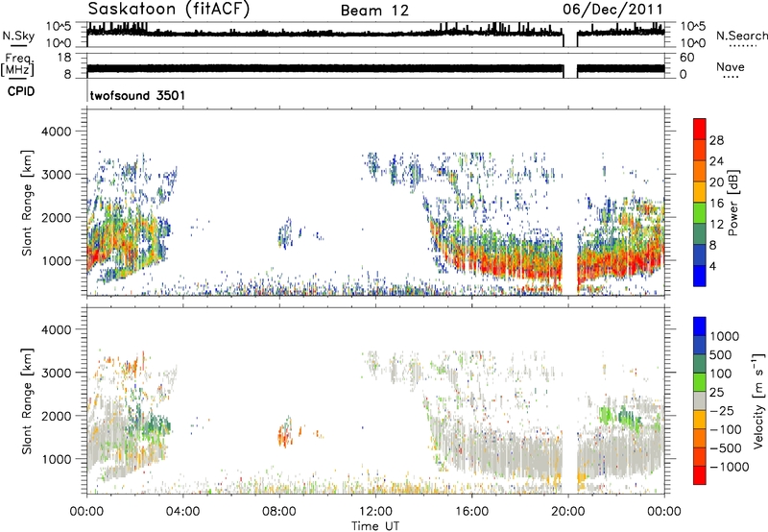The image size is (768, 532).
Task: Click the '4000' tick in the power panel
Action: (x=58, y=132)
